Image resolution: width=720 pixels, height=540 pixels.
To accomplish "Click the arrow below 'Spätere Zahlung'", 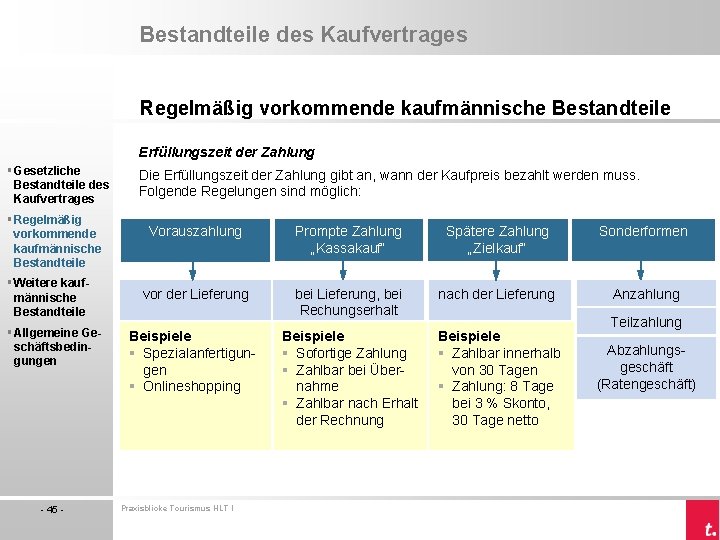I will 496,270.
